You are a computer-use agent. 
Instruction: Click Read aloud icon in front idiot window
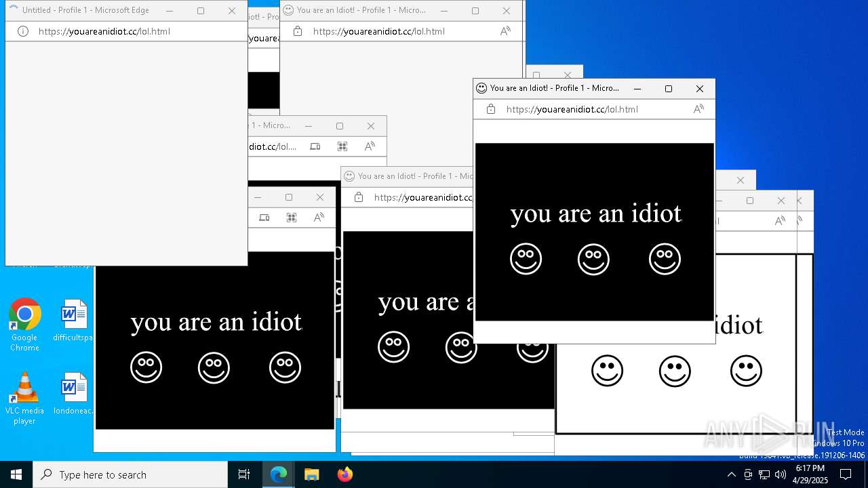tap(698, 109)
